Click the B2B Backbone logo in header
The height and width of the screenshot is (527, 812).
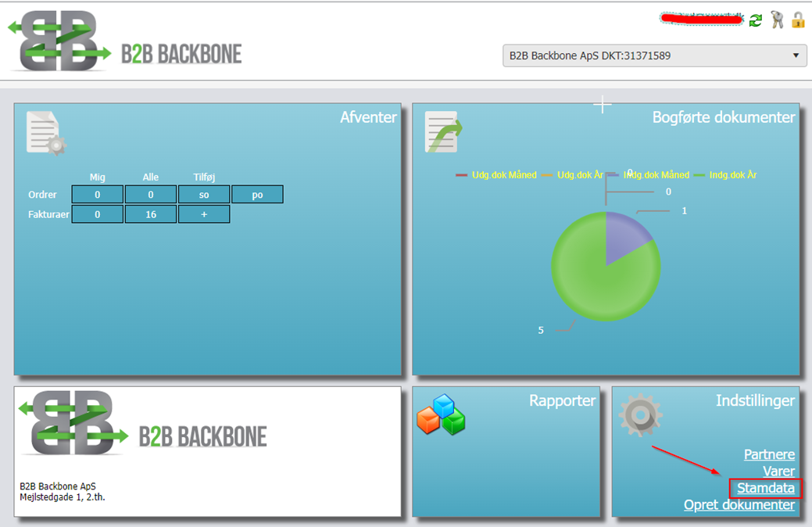[125, 41]
